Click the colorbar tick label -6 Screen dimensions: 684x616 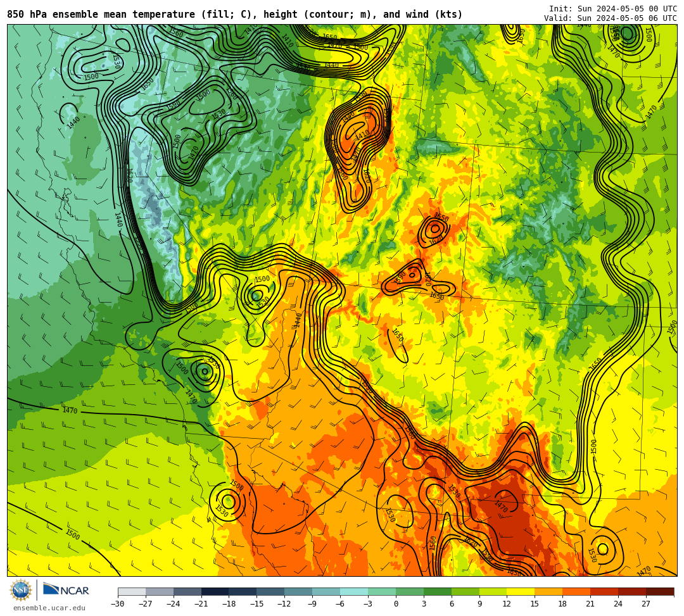[x=340, y=604]
